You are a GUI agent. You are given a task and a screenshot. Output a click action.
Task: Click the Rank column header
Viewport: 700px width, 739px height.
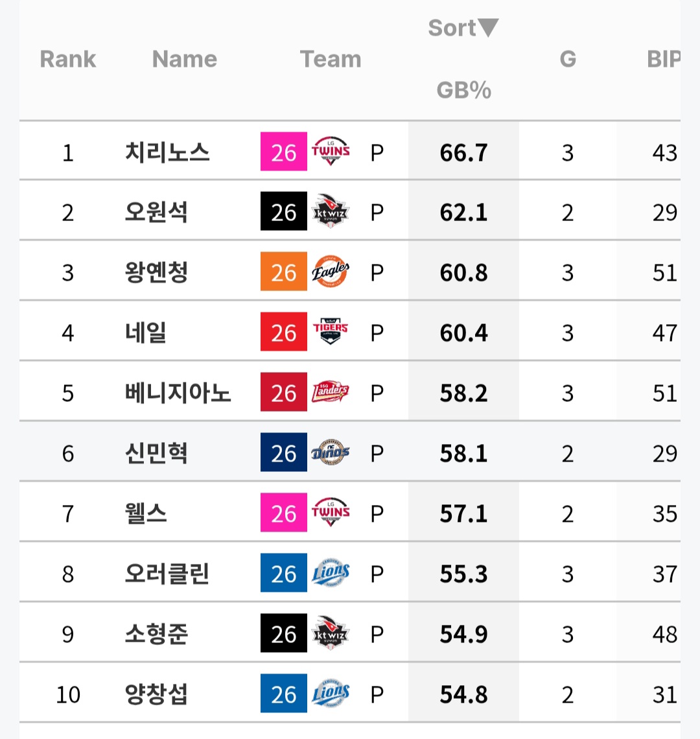(x=68, y=59)
